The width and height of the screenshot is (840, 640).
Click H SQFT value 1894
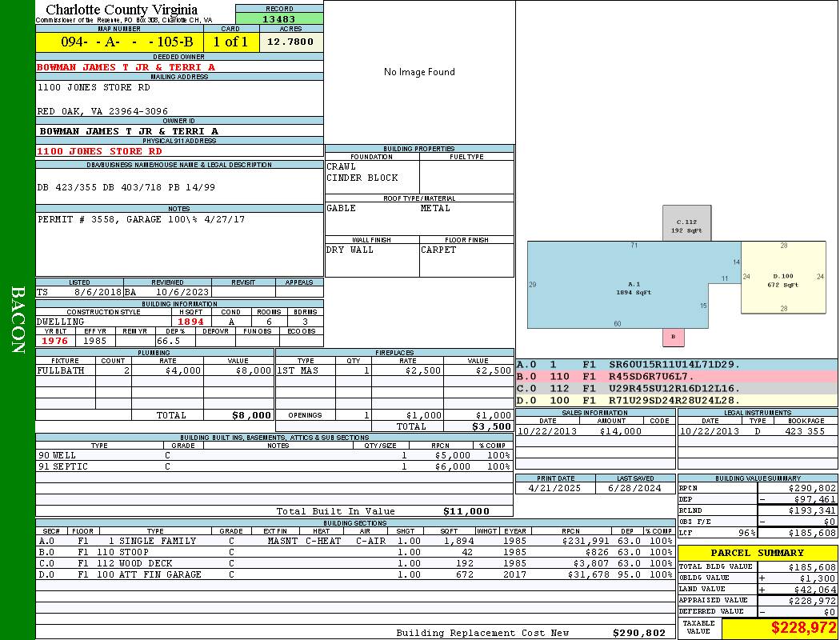pyautogui.click(x=190, y=322)
